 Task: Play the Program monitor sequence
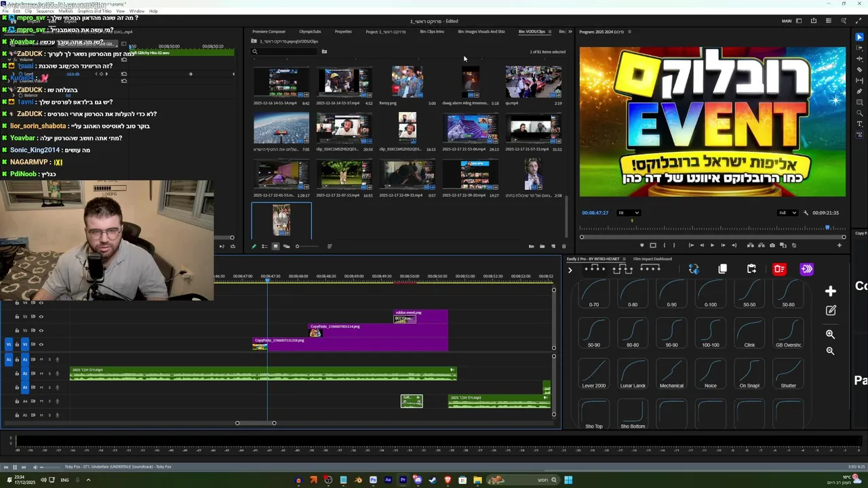712,245
